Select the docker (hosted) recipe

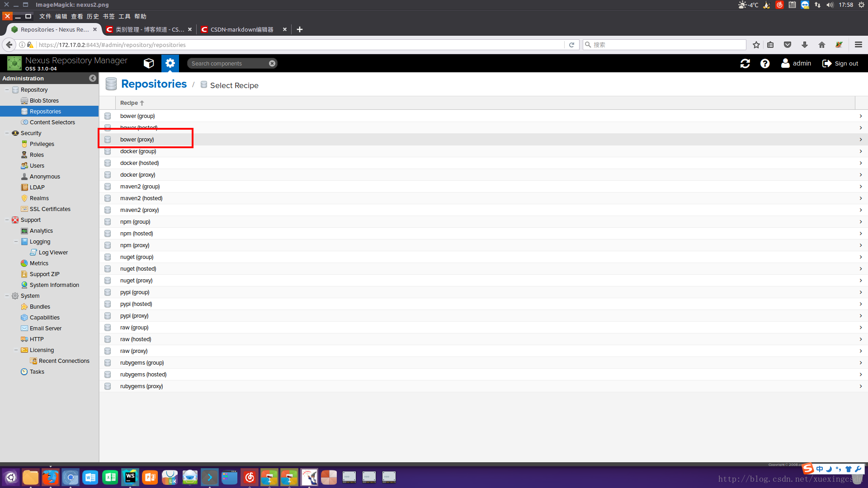pos(483,163)
